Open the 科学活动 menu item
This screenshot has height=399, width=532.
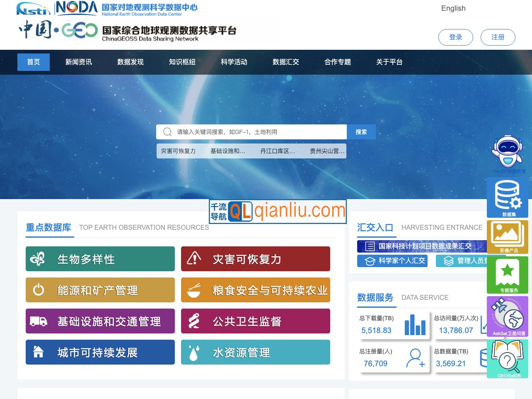234,62
